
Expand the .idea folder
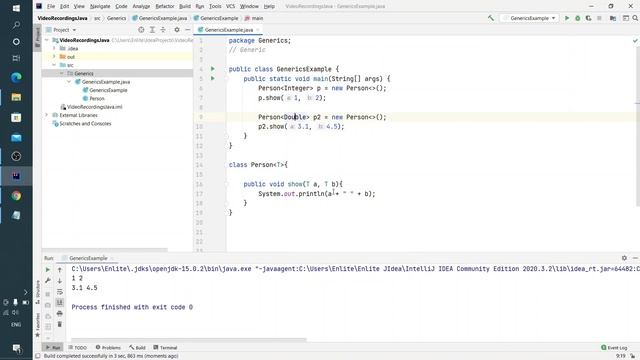pyautogui.click(x=54, y=48)
